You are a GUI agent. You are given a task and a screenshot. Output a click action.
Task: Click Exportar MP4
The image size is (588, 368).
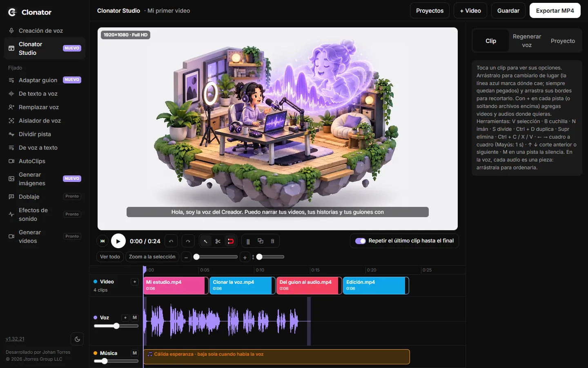click(555, 11)
